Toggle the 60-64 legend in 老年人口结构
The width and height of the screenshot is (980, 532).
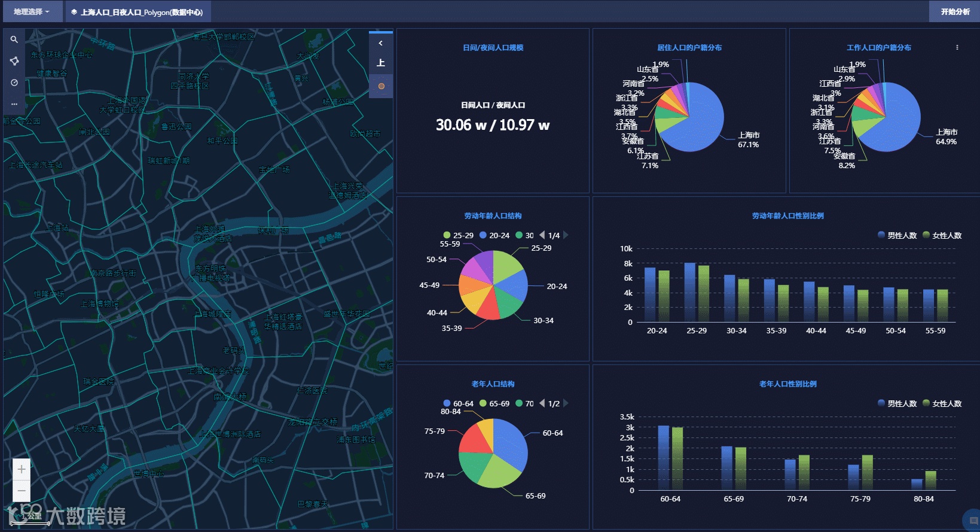tap(458, 403)
